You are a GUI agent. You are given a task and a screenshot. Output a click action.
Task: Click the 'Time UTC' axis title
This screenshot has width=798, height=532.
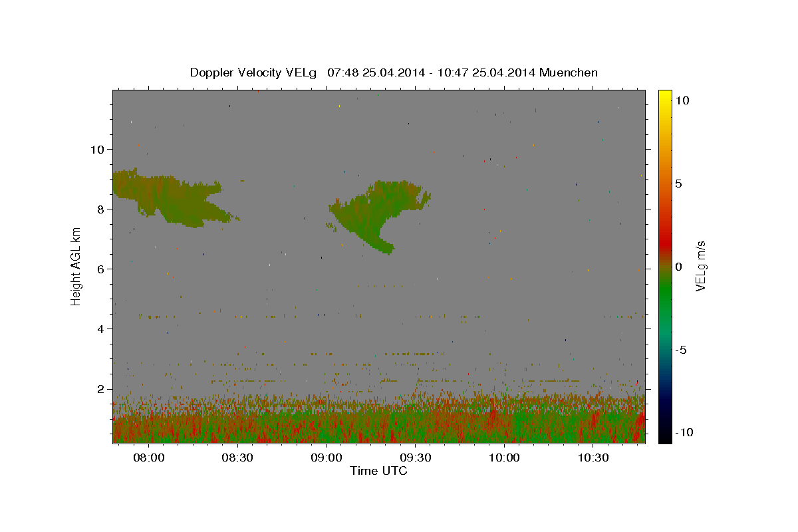coord(378,471)
